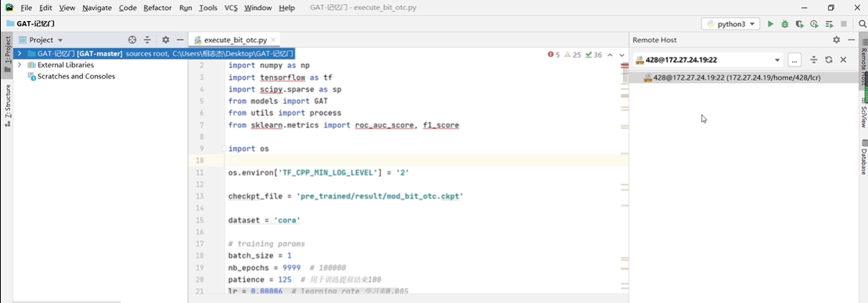868x303 pixels.
Task: Click the grey stop square icon
Action: tap(844, 23)
